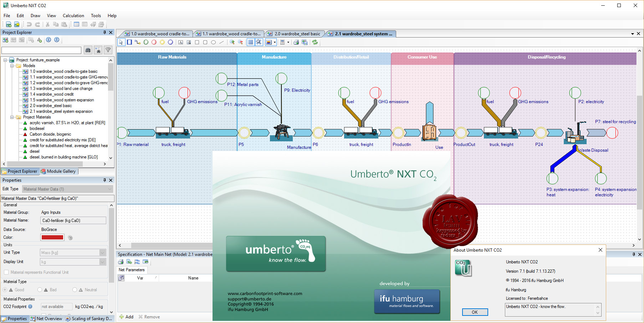Open the document tab list dropdown arrow

click(x=633, y=34)
